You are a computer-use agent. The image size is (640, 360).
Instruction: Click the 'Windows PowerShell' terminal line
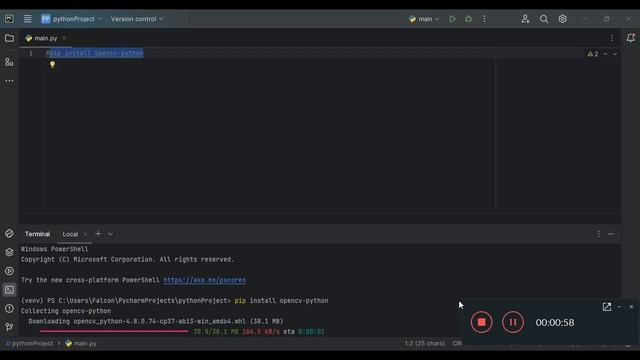pyautogui.click(x=54, y=249)
